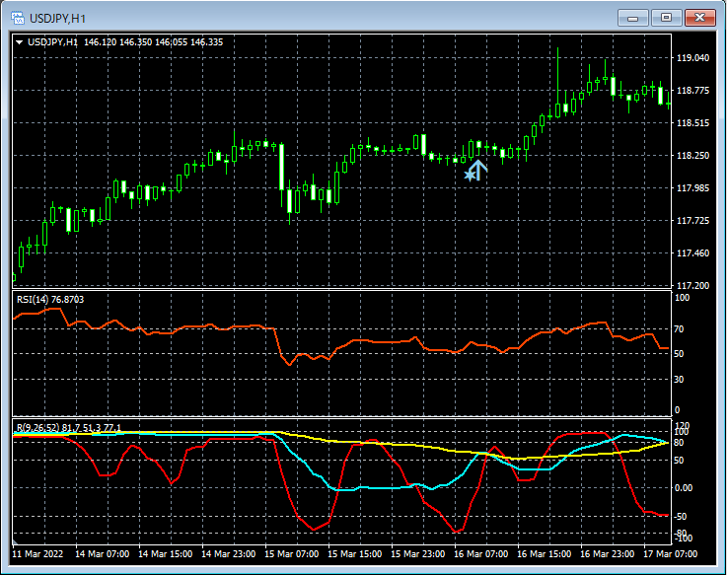Screen dimensions: 728x575
Task: Click the 117.200 price scale label
Action: pyautogui.click(x=693, y=285)
